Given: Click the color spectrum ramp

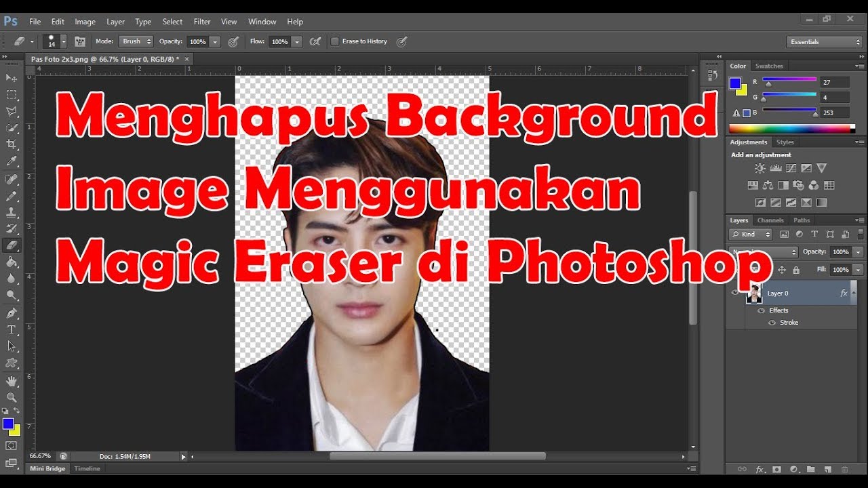Looking at the screenshot, I should [792, 128].
